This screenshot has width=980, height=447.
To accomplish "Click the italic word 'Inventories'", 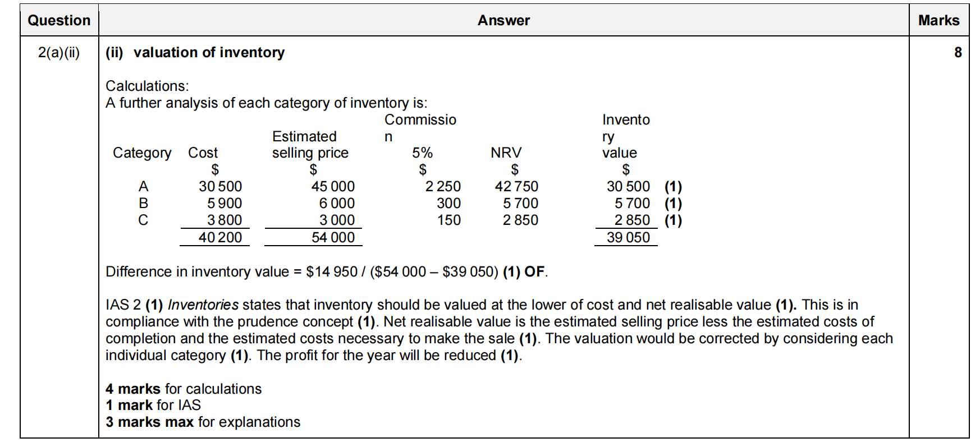I will point(203,305).
